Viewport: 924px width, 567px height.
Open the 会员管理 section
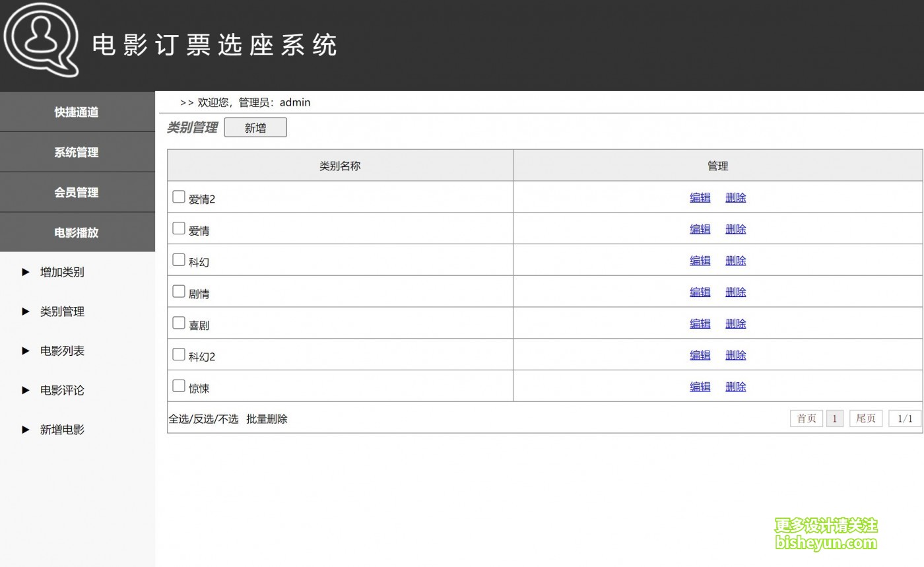click(x=77, y=193)
